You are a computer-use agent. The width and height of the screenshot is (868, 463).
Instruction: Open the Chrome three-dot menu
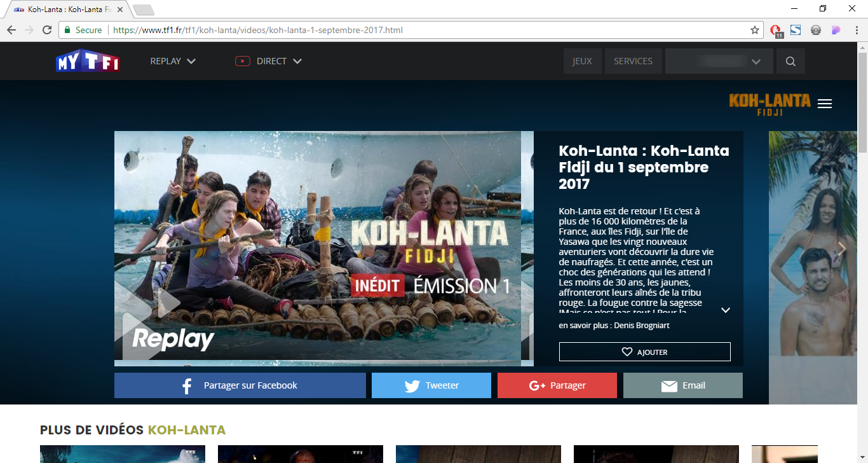pos(856,30)
